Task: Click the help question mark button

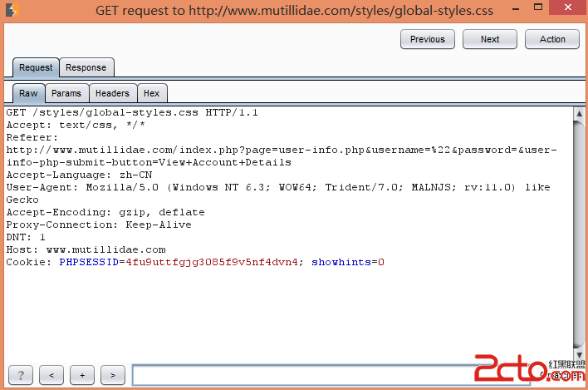Action: (21, 375)
